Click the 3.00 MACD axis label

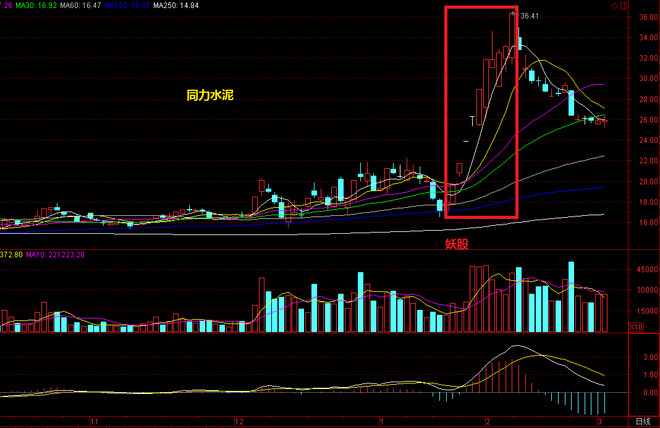click(651, 357)
